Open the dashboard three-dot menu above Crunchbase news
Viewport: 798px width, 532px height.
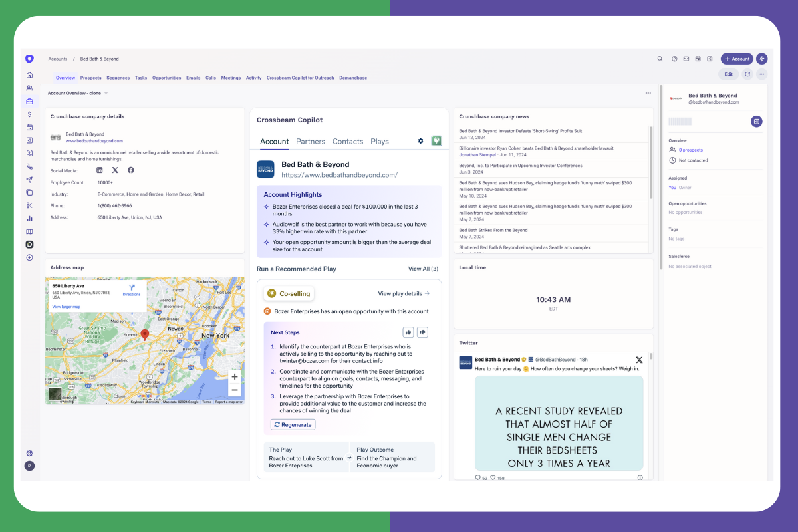(648, 93)
